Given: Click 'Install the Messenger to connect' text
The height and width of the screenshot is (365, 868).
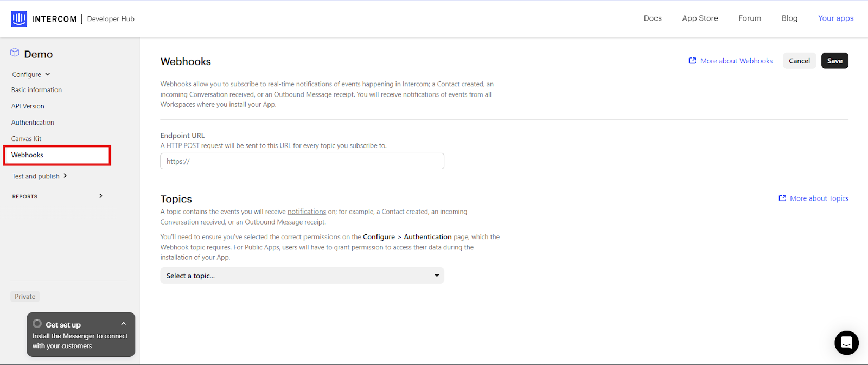Looking at the screenshot, I should pyautogui.click(x=80, y=336).
